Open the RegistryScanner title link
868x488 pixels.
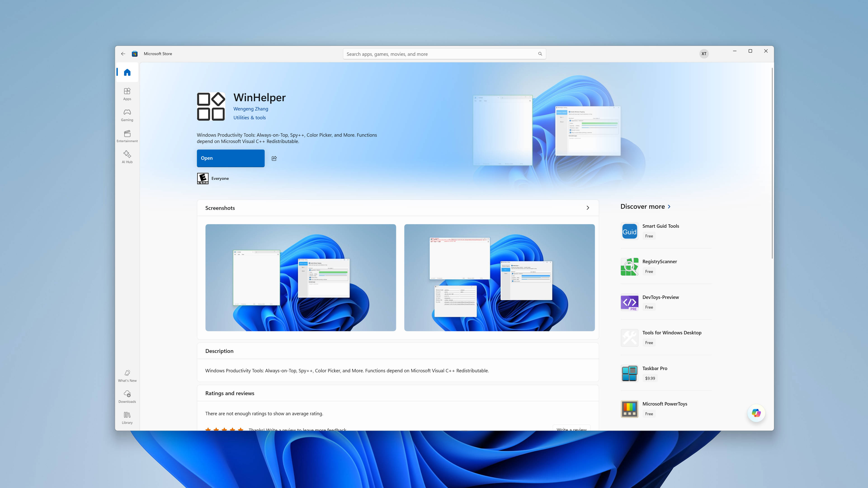659,262
